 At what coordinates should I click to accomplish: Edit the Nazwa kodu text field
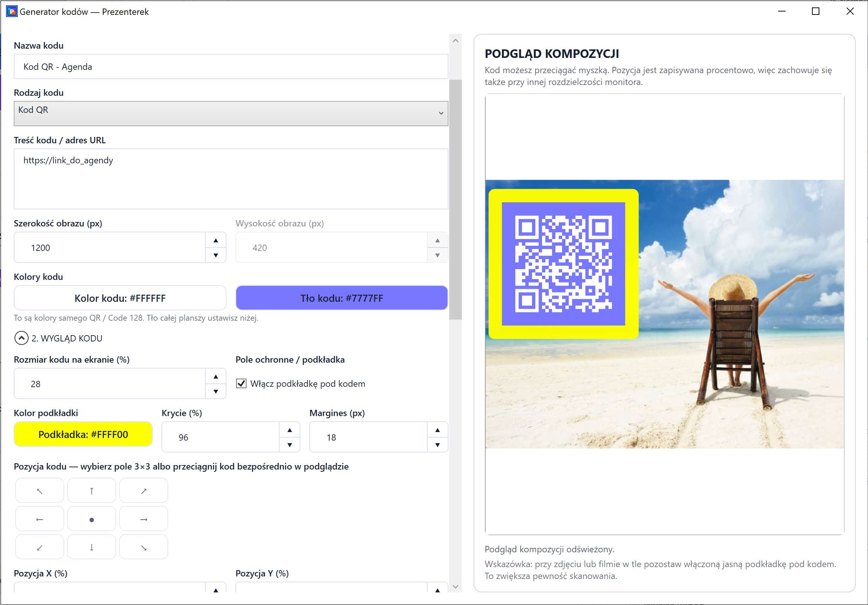pyautogui.click(x=231, y=66)
